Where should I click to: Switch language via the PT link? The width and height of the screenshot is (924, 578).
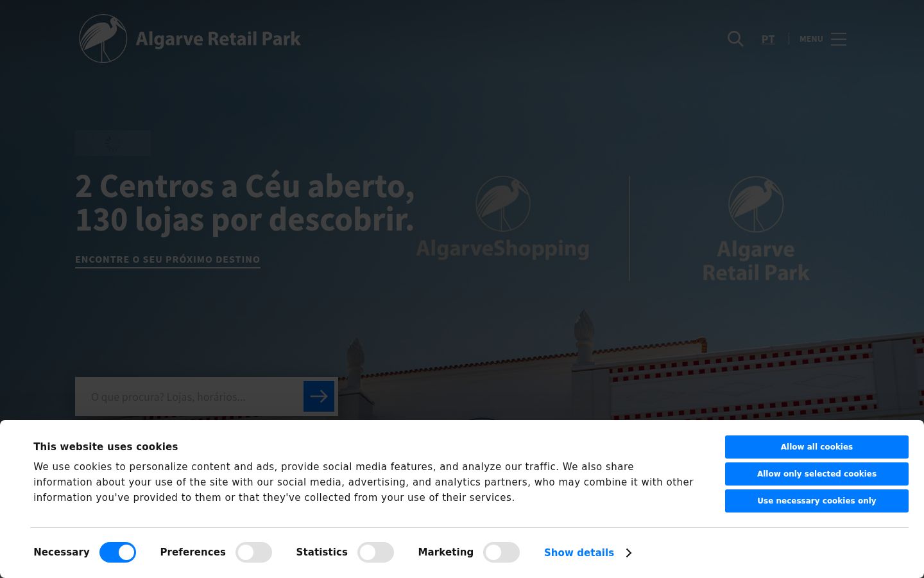tap(768, 39)
